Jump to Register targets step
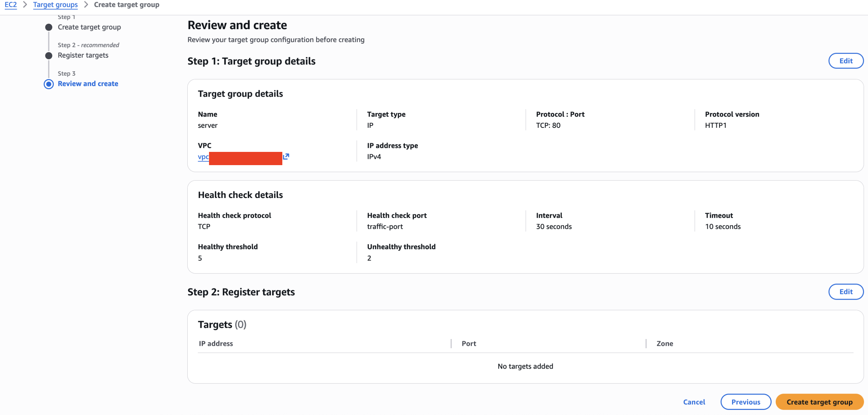This screenshot has height=415, width=868. [83, 55]
